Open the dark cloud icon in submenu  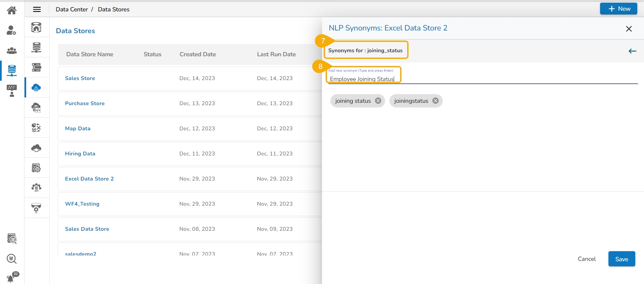click(x=36, y=148)
